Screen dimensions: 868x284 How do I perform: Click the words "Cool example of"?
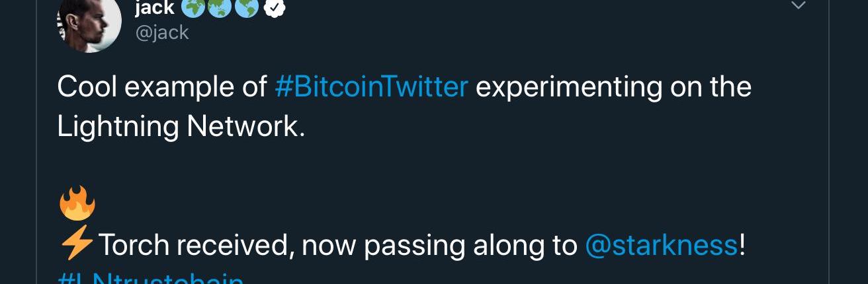[161, 87]
